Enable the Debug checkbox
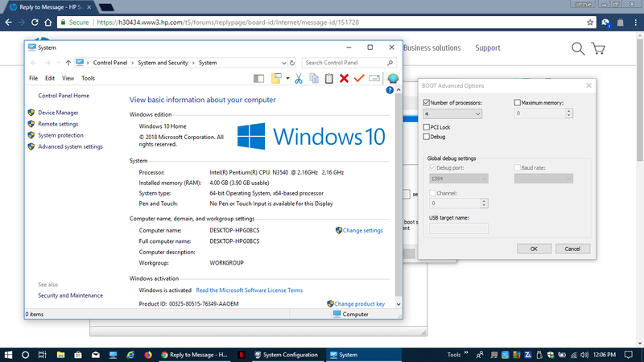 click(427, 137)
